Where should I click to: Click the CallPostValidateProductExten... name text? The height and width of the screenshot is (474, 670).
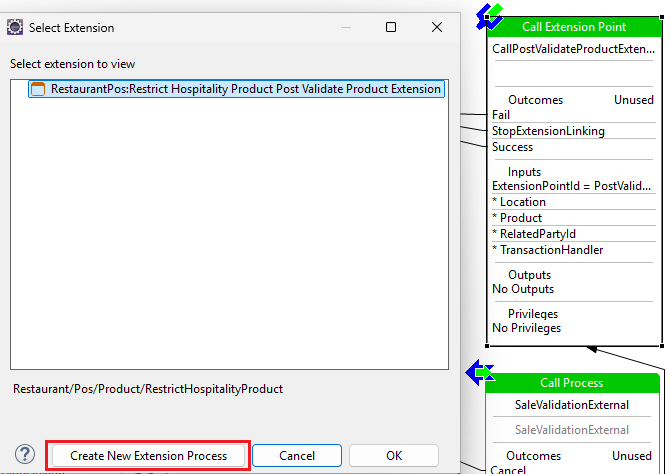(573, 49)
